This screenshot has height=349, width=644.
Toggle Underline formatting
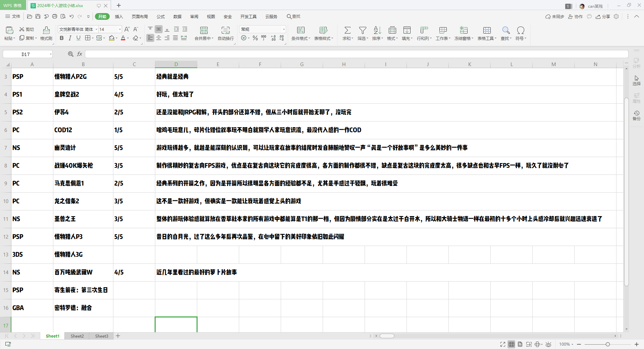click(78, 38)
